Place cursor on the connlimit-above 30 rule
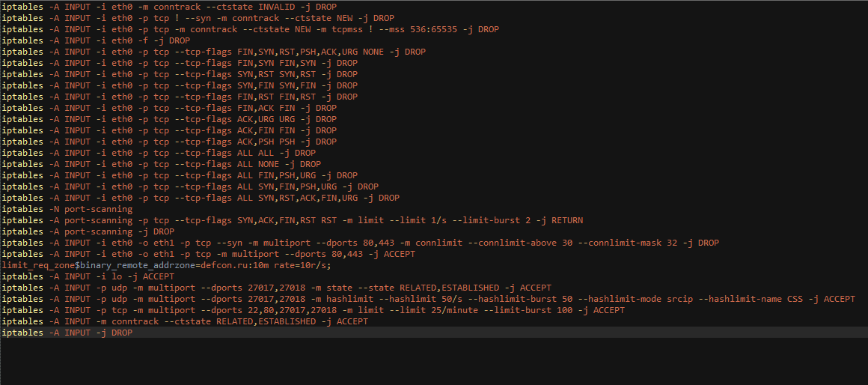868x385 pixels. (x=361, y=243)
